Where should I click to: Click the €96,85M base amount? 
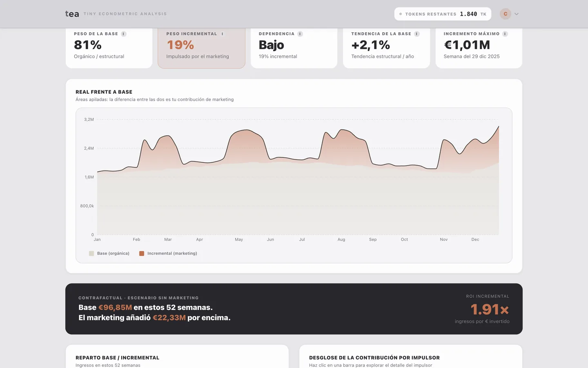coord(115,307)
